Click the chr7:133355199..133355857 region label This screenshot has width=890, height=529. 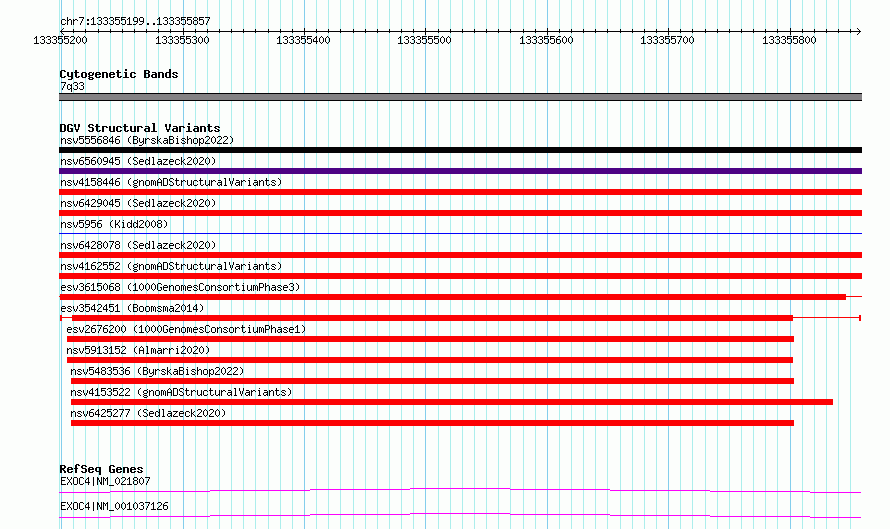135,21
